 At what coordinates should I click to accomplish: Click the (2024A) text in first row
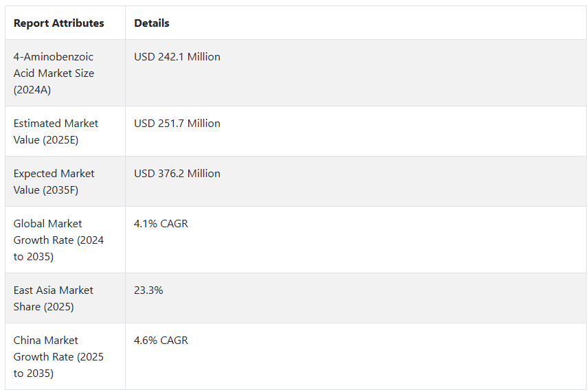(x=32, y=90)
